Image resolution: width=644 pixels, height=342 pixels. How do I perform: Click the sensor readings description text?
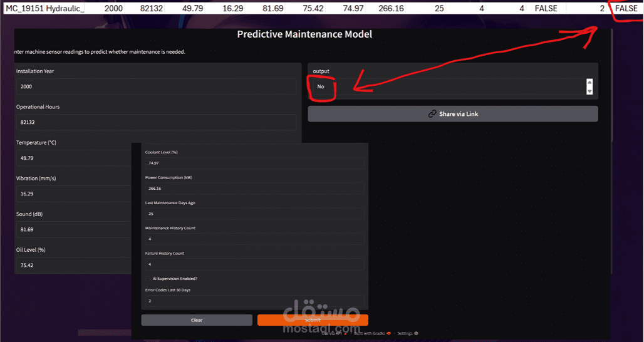click(100, 52)
